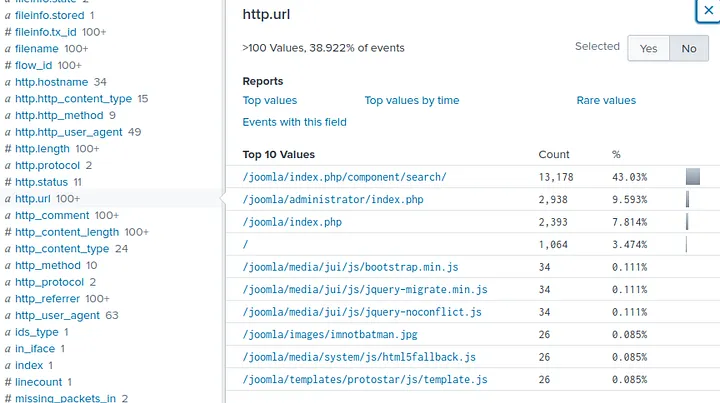Click bar graph for 43.03% value
This screenshot has width=720, height=403.
692,177
